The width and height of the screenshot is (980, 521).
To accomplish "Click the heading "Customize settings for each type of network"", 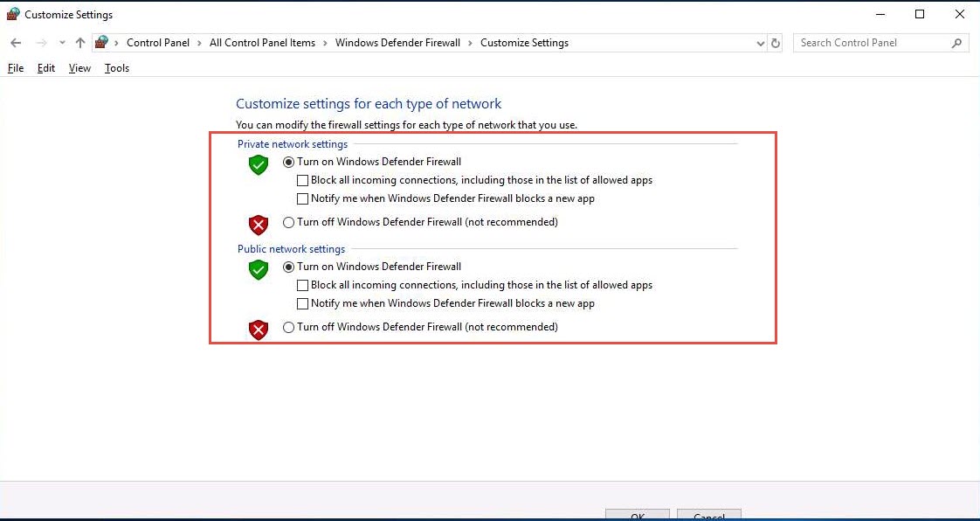I will point(369,104).
